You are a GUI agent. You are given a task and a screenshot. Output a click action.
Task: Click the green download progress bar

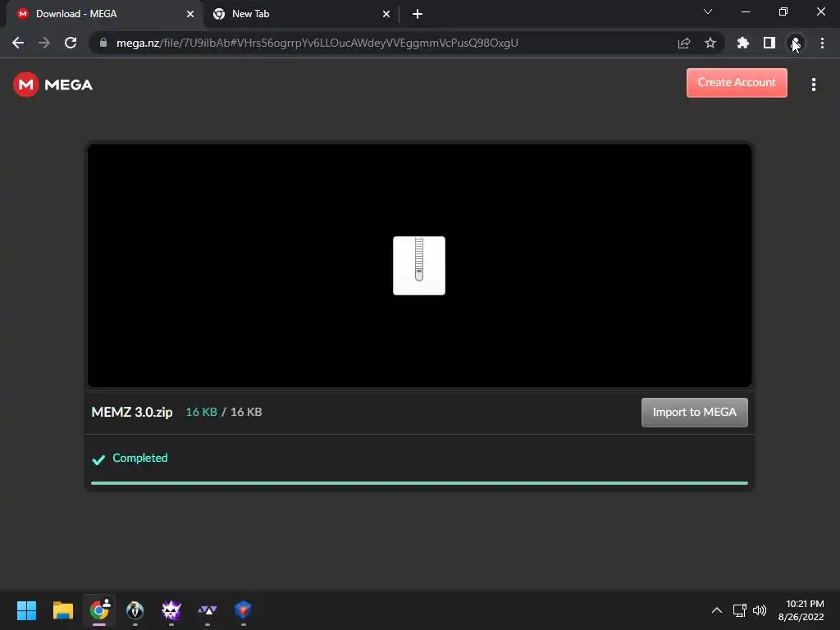(419, 483)
